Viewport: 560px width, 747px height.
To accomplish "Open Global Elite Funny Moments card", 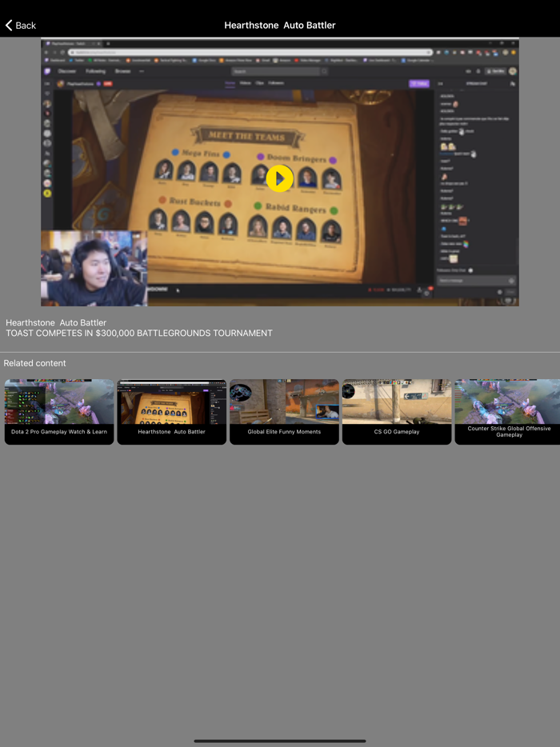I will point(284,412).
